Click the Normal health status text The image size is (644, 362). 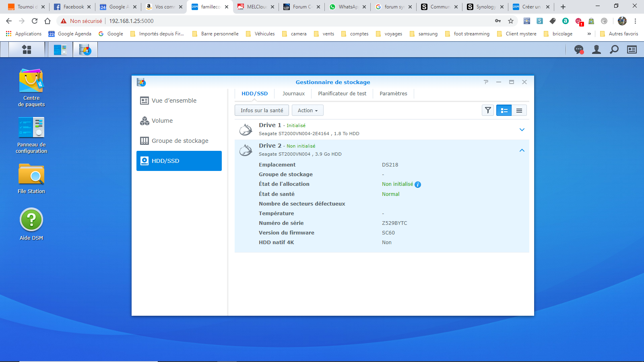pos(390,194)
